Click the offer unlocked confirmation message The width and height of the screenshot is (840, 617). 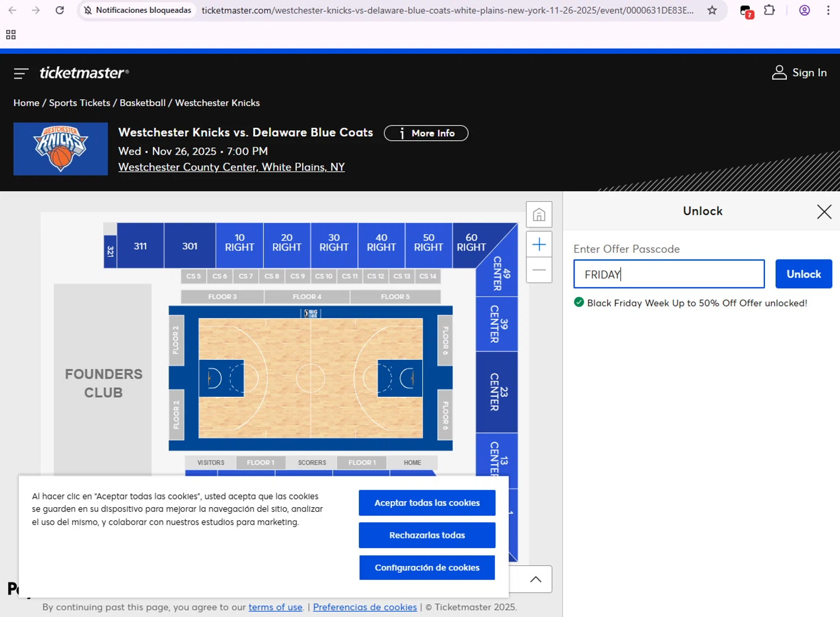click(690, 303)
